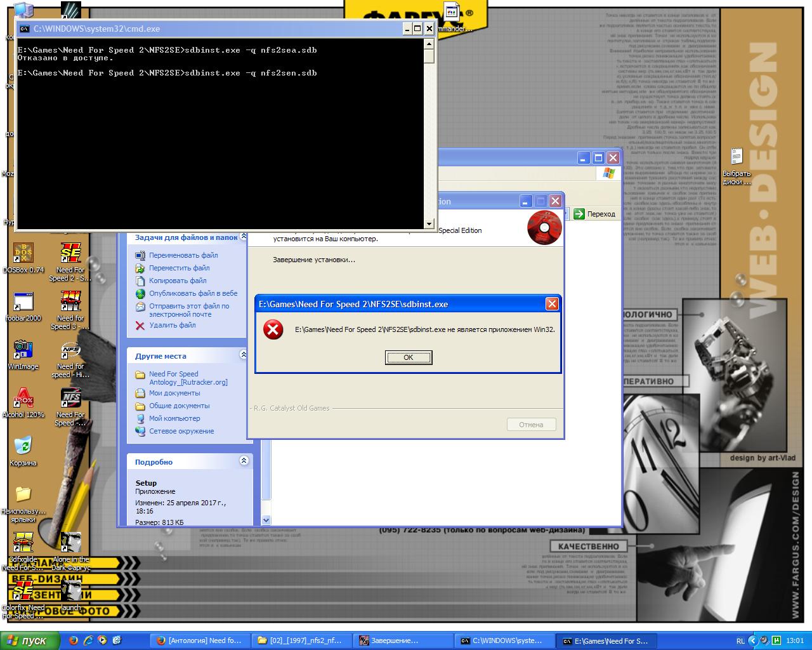Switch to the Firefox [Антология] taskbar window
The width and height of the screenshot is (812, 650).
tap(200, 640)
